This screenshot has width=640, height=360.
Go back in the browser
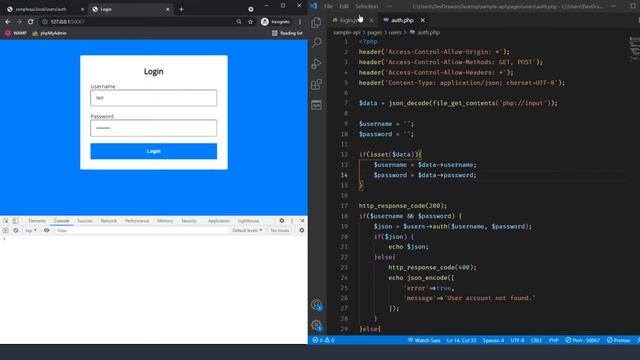click(x=8, y=22)
